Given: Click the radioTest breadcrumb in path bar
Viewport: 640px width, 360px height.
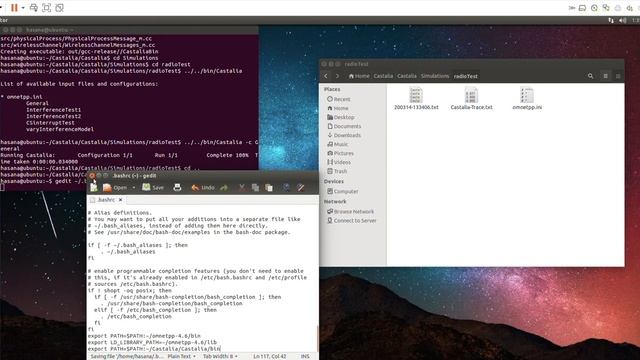Looking at the screenshot, I should [x=466, y=76].
